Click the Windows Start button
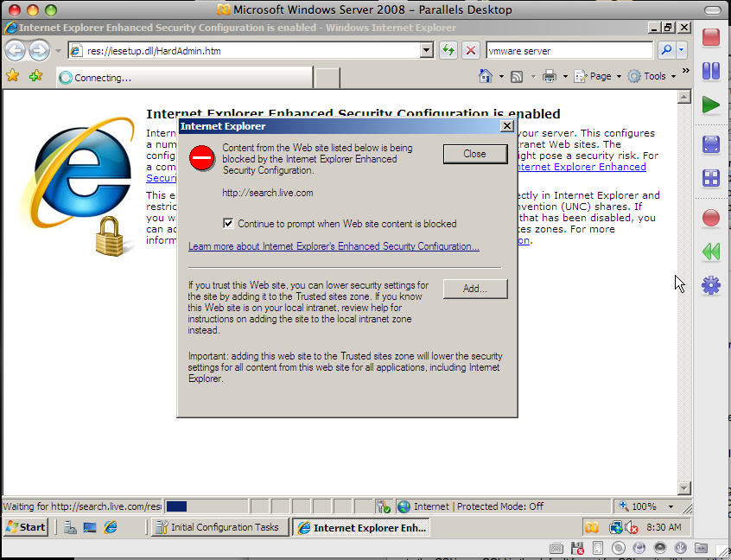Viewport: 731px width, 560px height. pyautogui.click(x=26, y=527)
